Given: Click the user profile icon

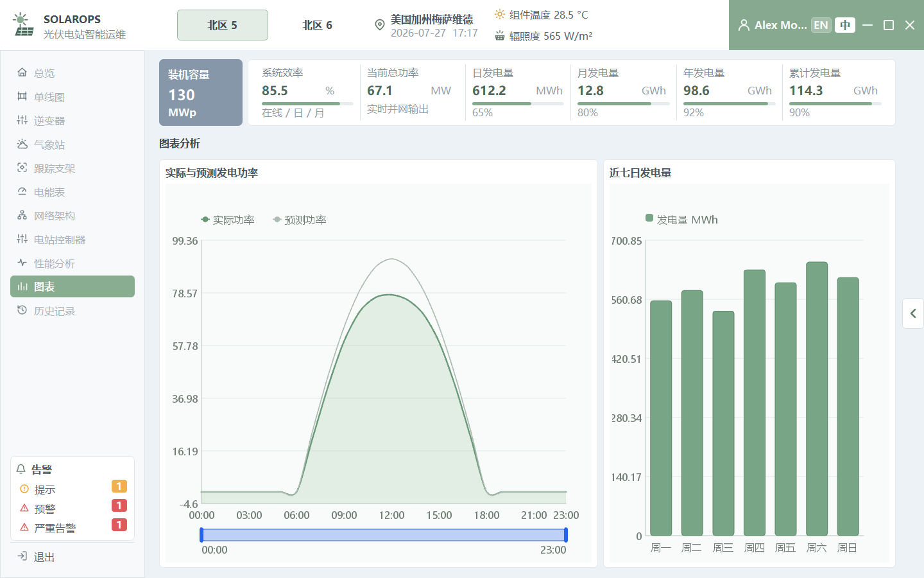Looking at the screenshot, I should point(744,25).
